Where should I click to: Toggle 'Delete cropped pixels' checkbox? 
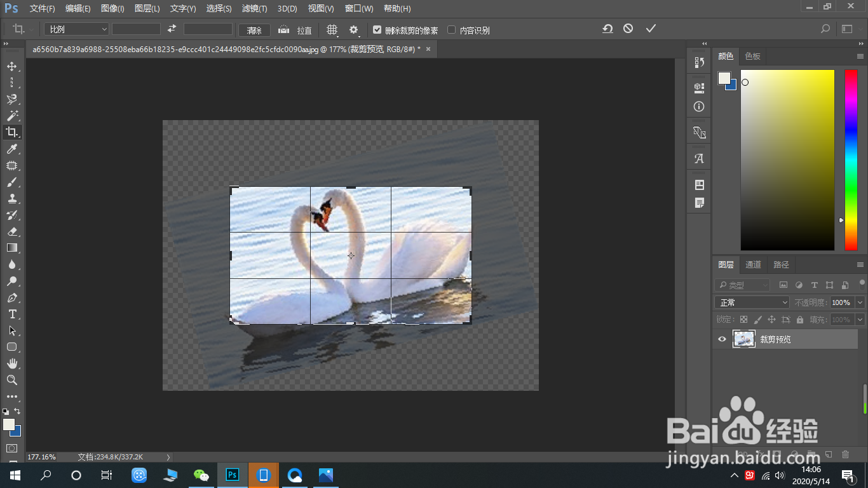pos(377,30)
